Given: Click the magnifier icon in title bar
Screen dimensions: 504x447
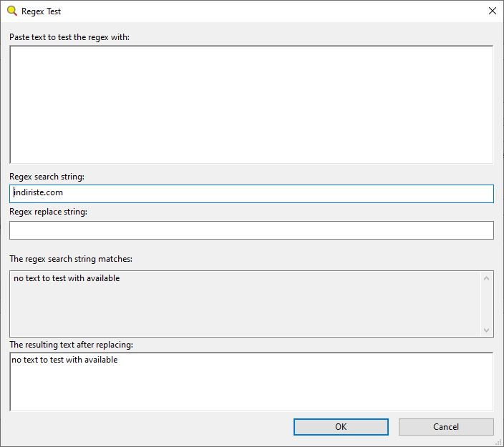Looking at the screenshot, I should (12, 11).
